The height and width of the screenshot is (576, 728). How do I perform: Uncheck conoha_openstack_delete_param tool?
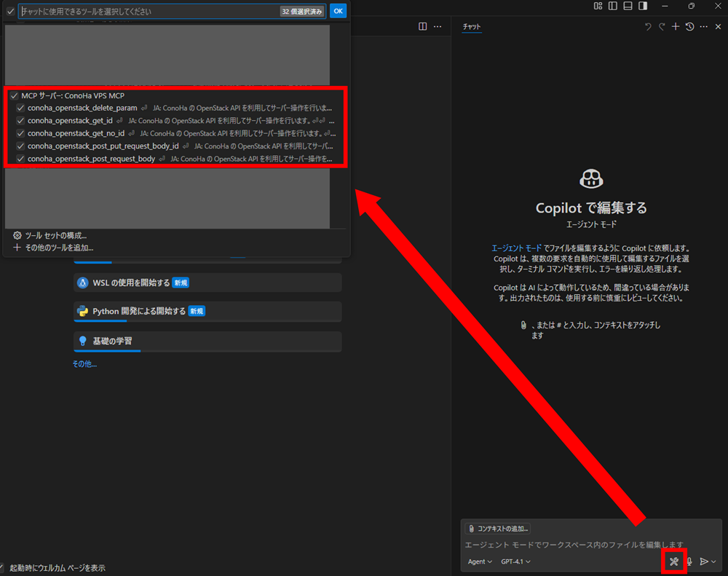click(x=20, y=108)
